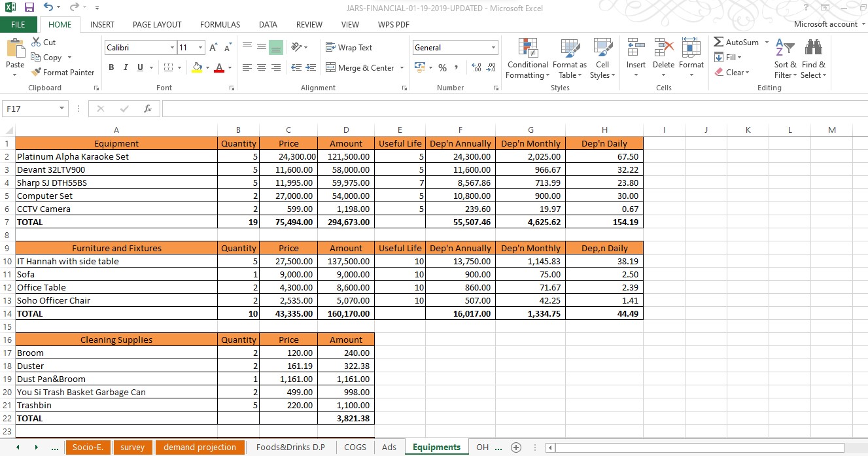Image resolution: width=868 pixels, height=456 pixels.
Task: Switch to the COGS sheet tab
Action: coord(355,447)
